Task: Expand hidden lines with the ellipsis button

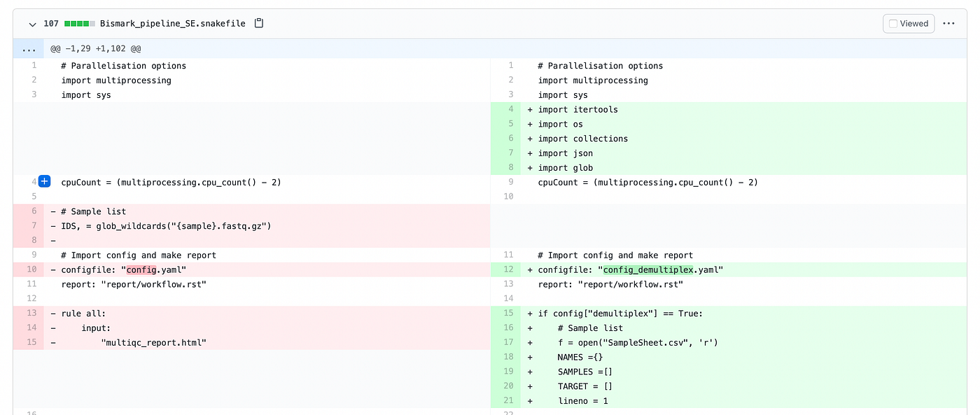Action: tap(28, 50)
